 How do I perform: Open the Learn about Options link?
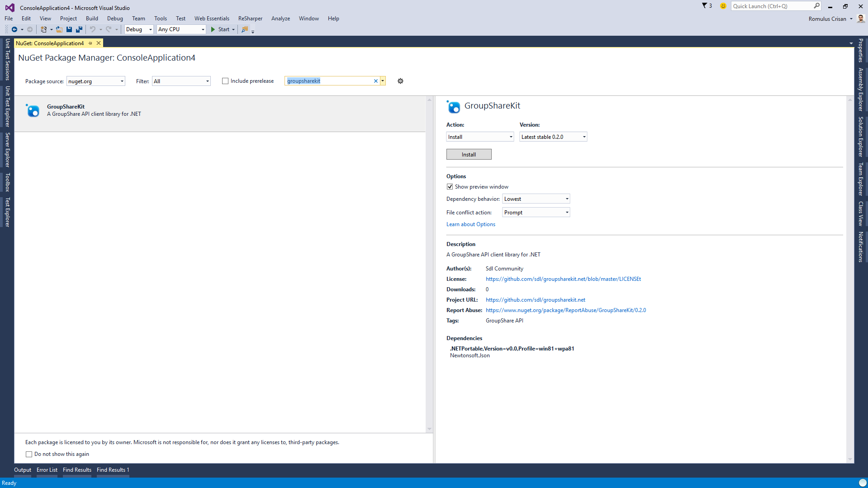pos(470,224)
